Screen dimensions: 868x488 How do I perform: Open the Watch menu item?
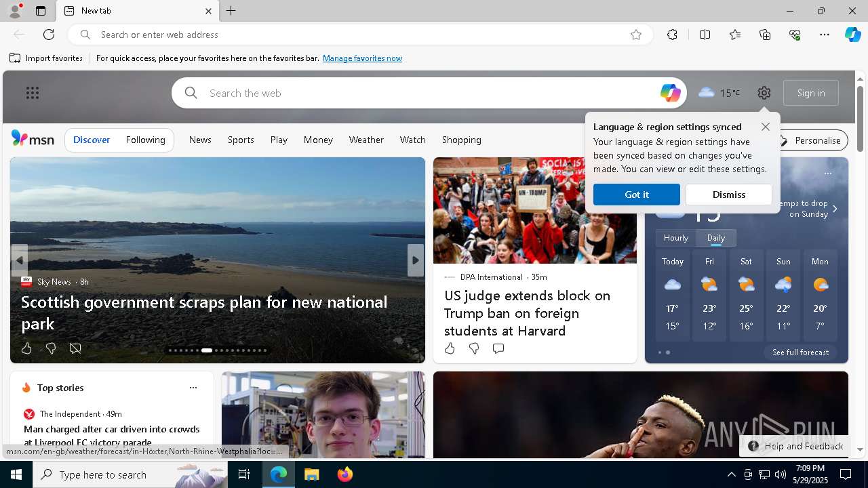click(x=412, y=140)
